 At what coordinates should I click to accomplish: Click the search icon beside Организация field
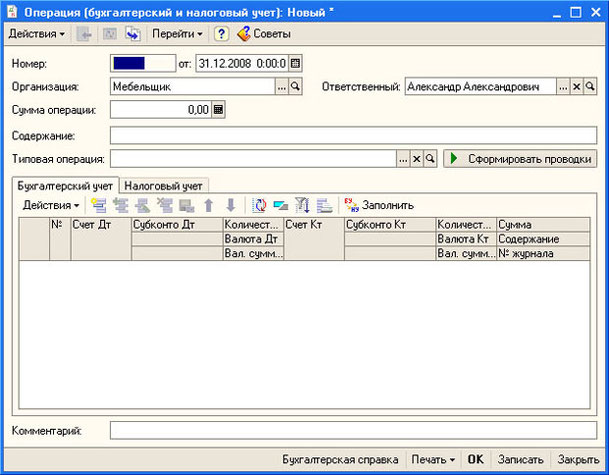(x=295, y=87)
